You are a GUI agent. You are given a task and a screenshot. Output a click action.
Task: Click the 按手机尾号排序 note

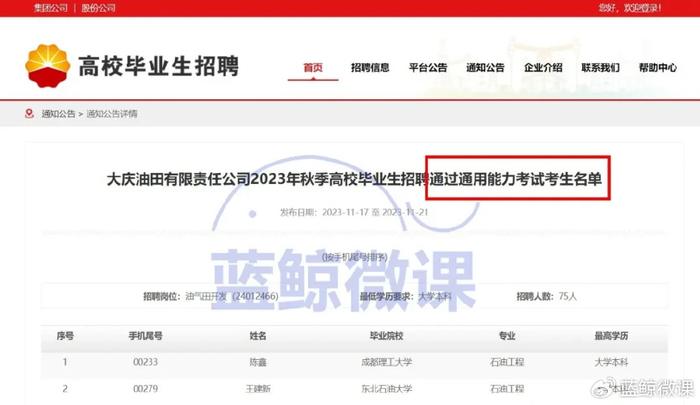click(x=354, y=257)
